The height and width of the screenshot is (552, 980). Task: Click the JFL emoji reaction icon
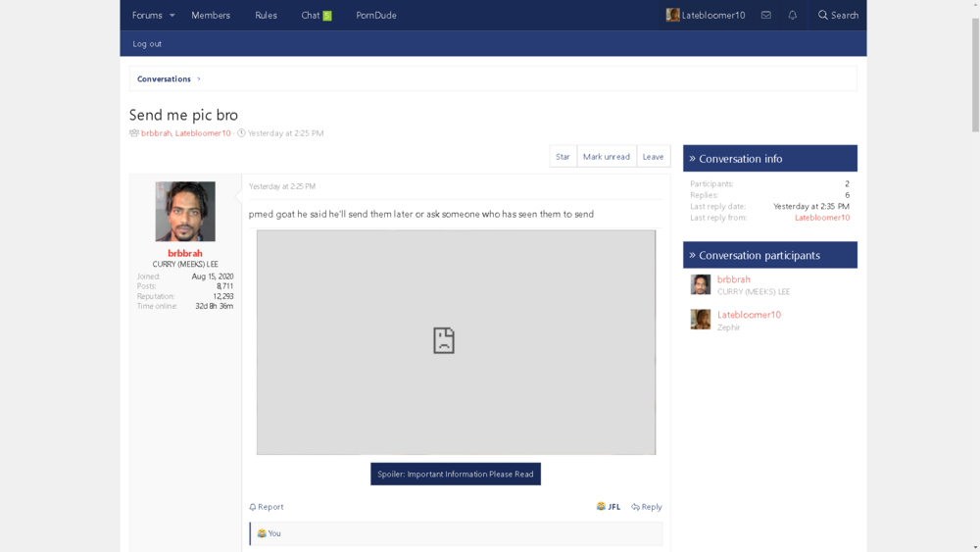[x=601, y=506]
